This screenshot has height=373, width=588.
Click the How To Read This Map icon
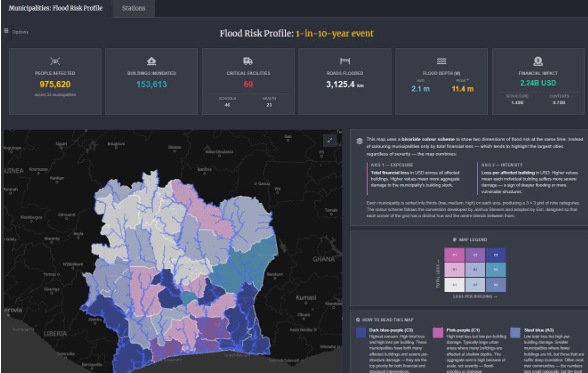358,320
